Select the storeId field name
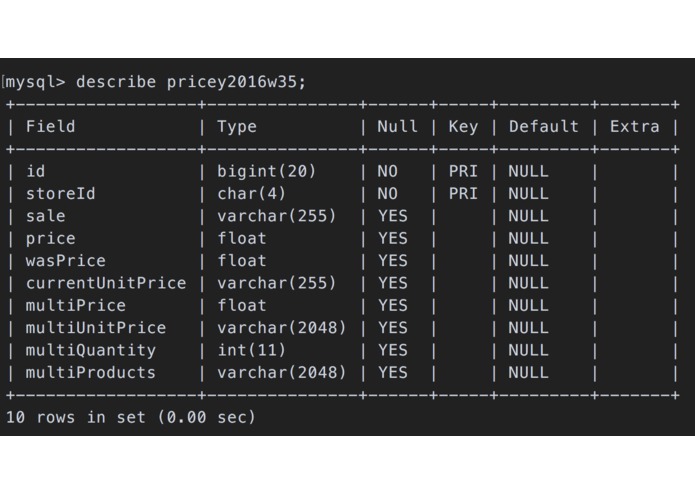 coord(60,194)
